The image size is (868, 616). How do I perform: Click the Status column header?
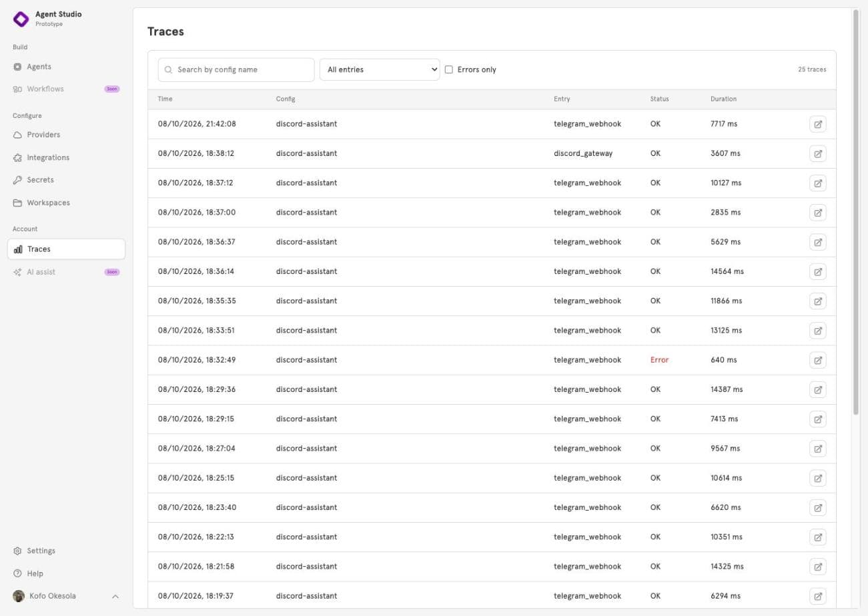pos(659,99)
